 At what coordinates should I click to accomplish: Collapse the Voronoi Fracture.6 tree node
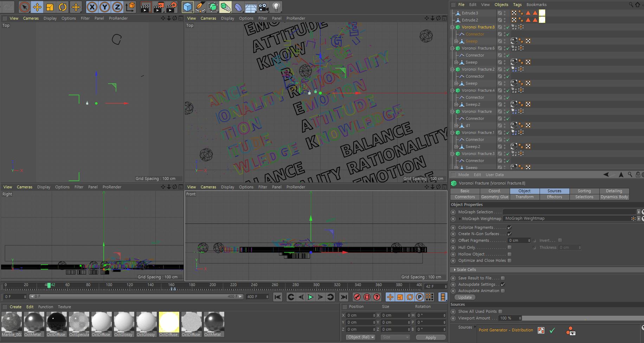pos(453,48)
